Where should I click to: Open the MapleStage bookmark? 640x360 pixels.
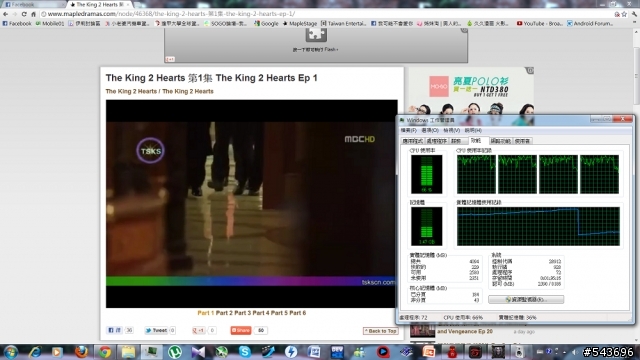(300, 24)
